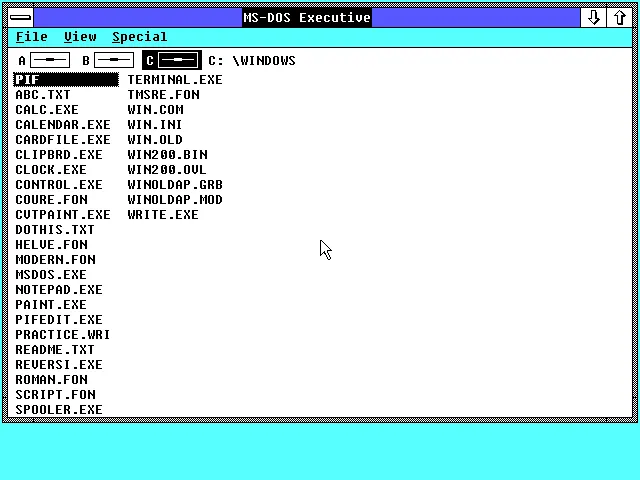This screenshot has width=640, height=480.
Task: Select COURE.FON font file
Action: (51, 200)
